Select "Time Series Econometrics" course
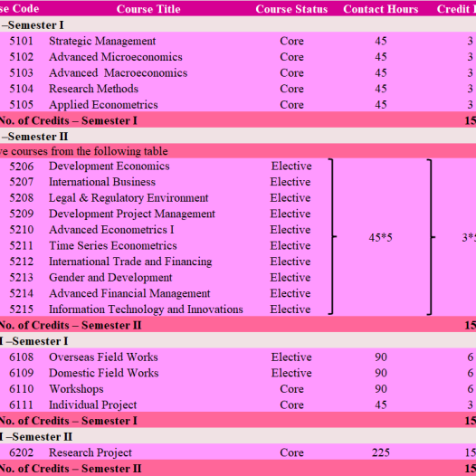Image resolution: width=476 pixels, height=476 pixels. click(x=113, y=245)
